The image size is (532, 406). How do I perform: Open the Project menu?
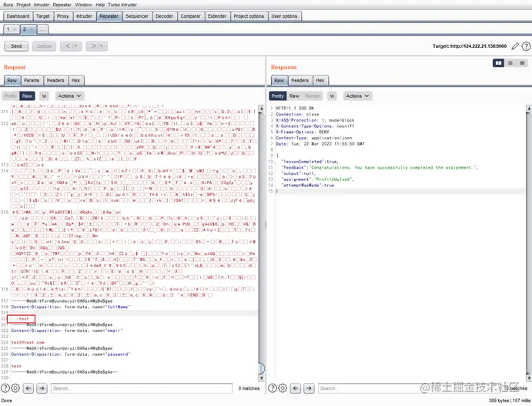23,5
